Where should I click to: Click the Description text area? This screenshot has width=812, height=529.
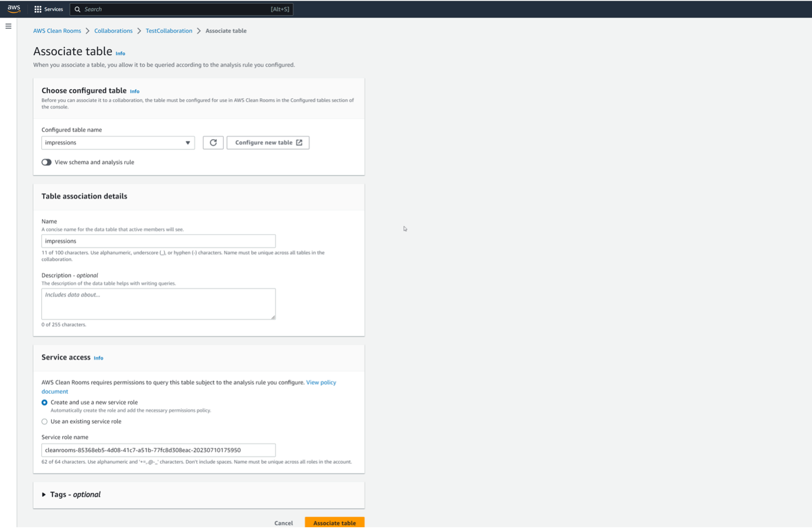point(158,304)
